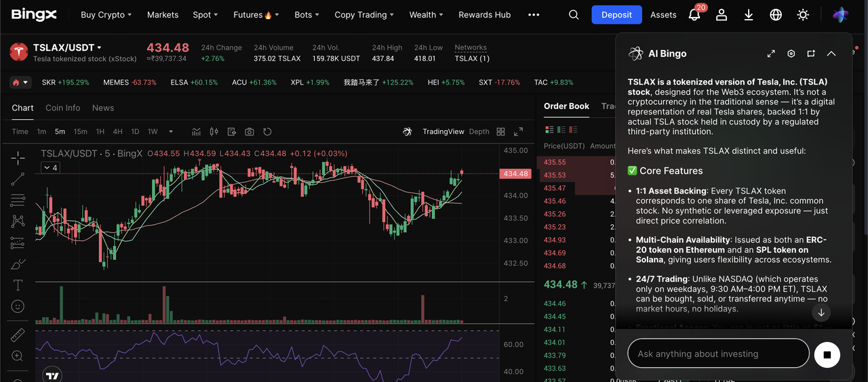This screenshot has height=382, width=868.
Task: Select the trend line drawing tool
Action: click(18, 179)
